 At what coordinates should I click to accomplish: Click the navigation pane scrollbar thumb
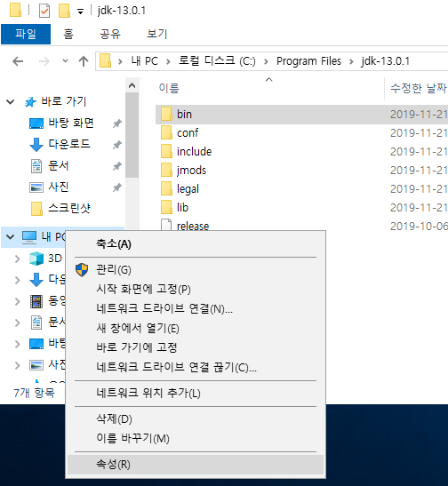(x=132, y=135)
